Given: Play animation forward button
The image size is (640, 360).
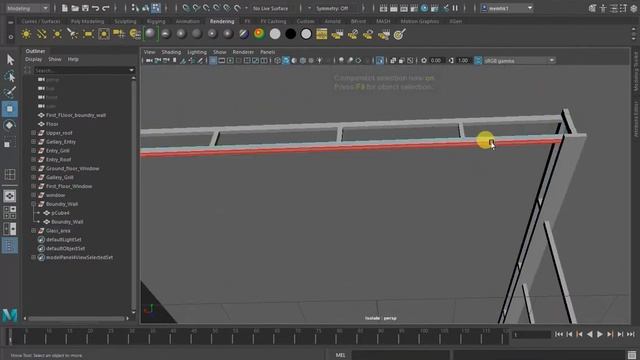Looking at the screenshot, I should (x=600, y=334).
